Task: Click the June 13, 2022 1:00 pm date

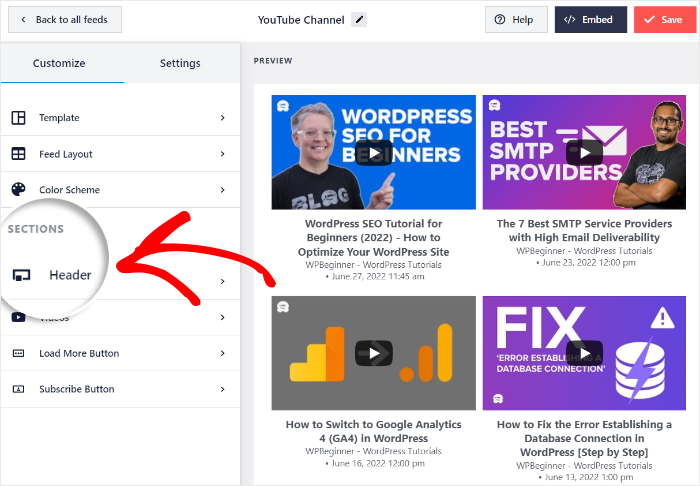Action: pyautogui.click(x=588, y=477)
